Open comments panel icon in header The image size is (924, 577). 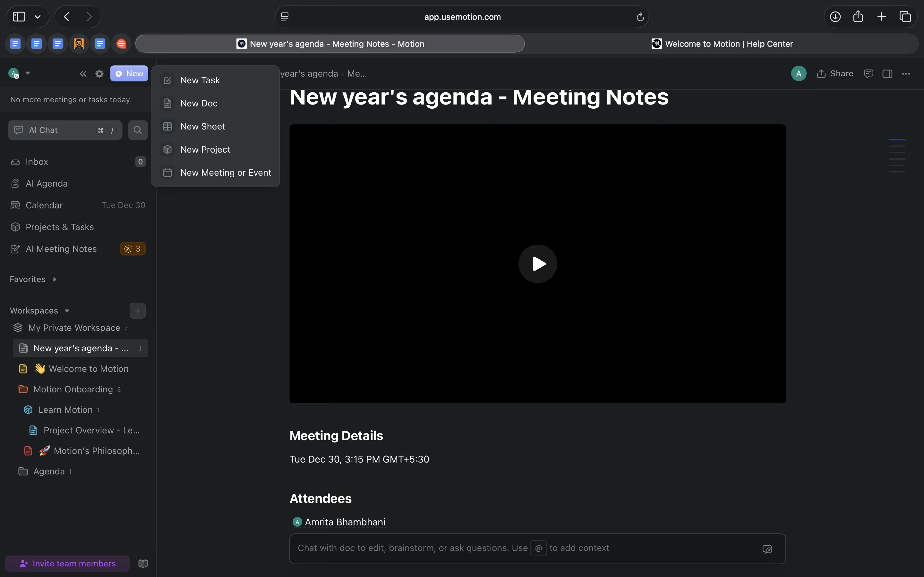click(868, 74)
